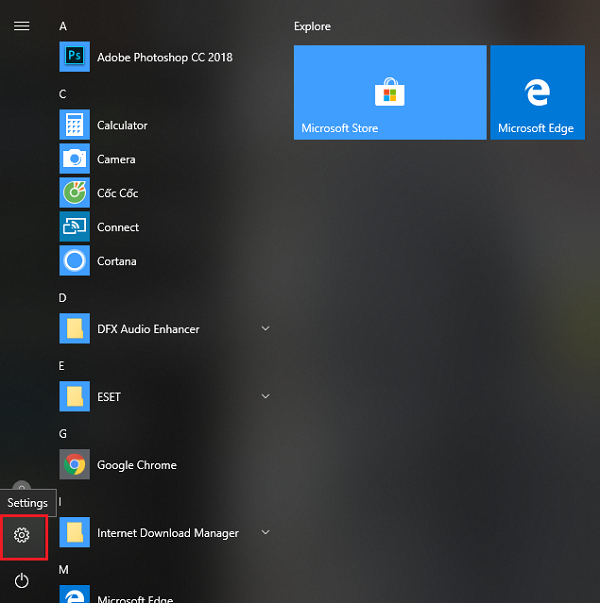
Task: Launch Cortana from the app list
Action: point(74,261)
